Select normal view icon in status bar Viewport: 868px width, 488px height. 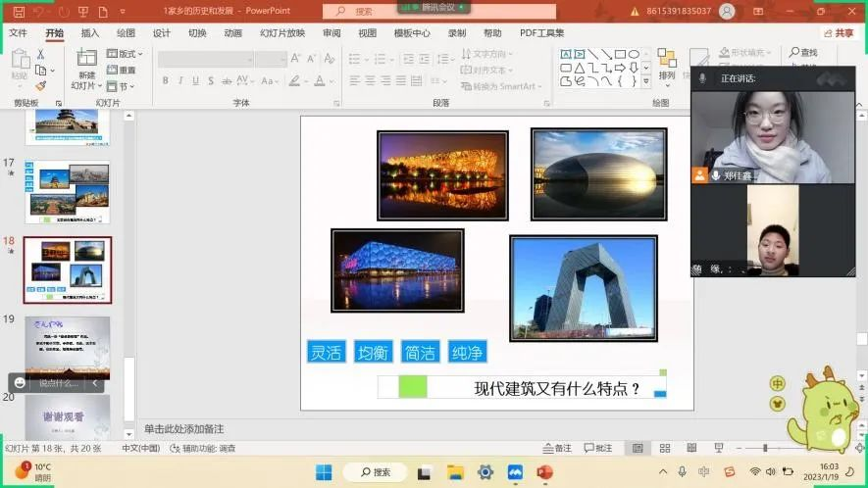coord(637,448)
